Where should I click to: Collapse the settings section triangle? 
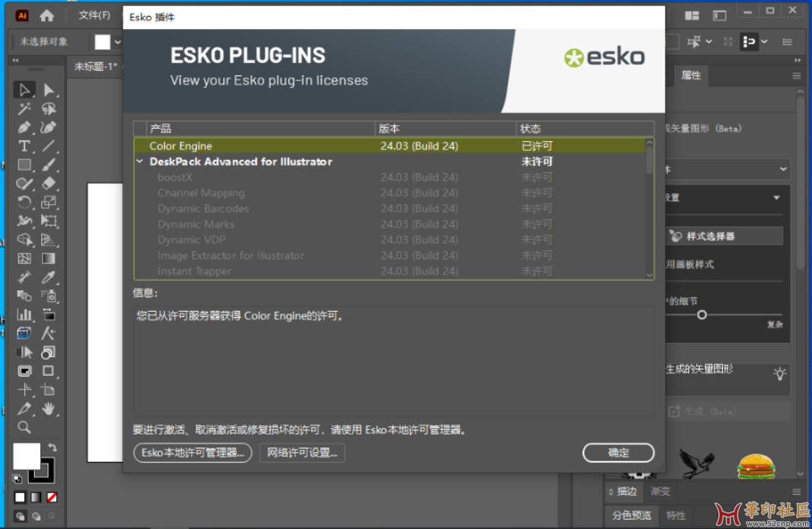[776, 197]
